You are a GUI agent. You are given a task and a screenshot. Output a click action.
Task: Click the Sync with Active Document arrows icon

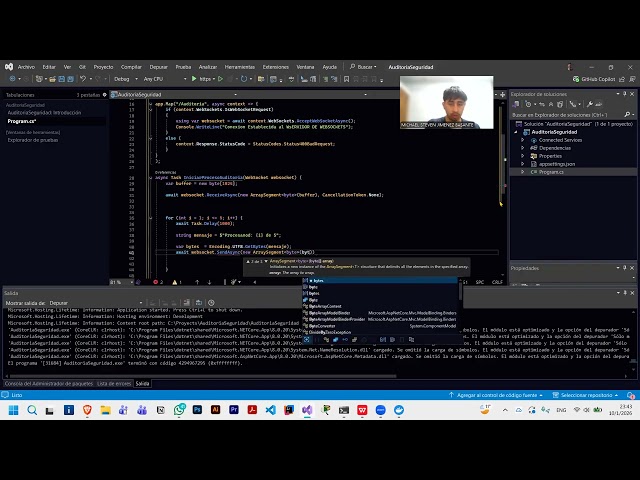(x=542, y=104)
